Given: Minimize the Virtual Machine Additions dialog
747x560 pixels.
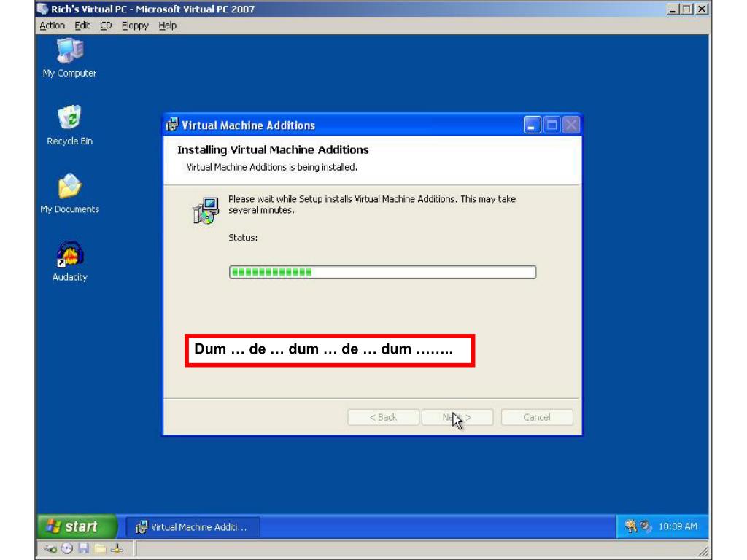Looking at the screenshot, I should pyautogui.click(x=532, y=125).
